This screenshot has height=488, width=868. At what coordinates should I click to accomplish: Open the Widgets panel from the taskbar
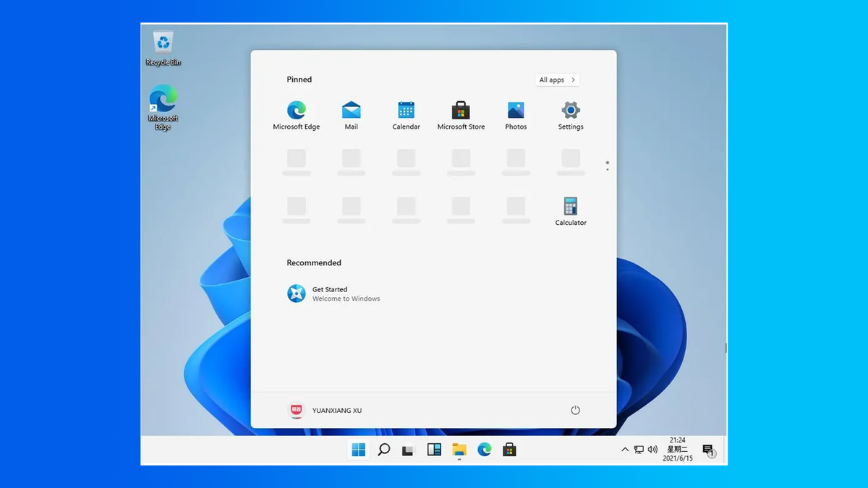434,450
